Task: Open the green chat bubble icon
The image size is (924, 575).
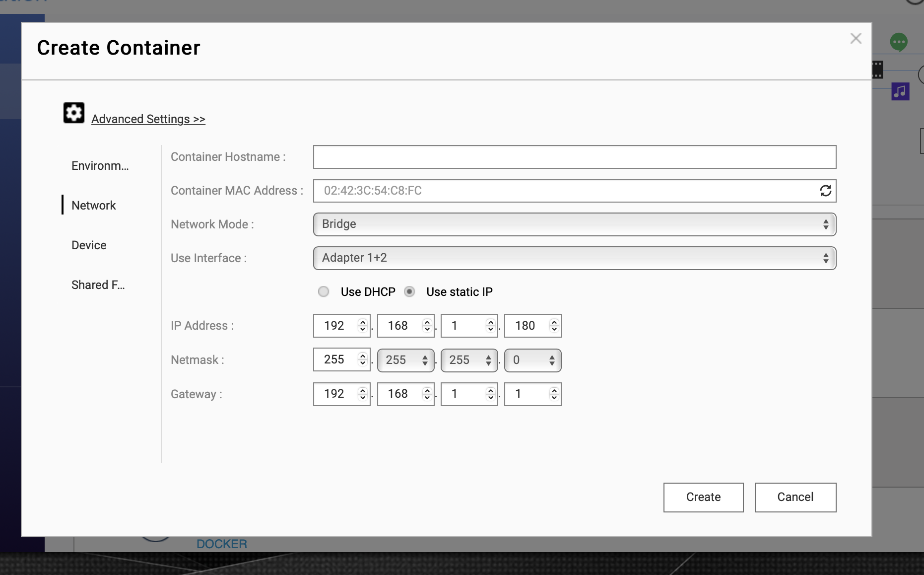Action: coord(899,42)
